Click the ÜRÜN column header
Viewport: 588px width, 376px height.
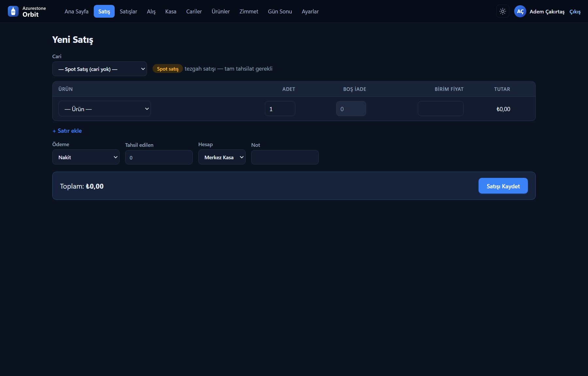66,89
